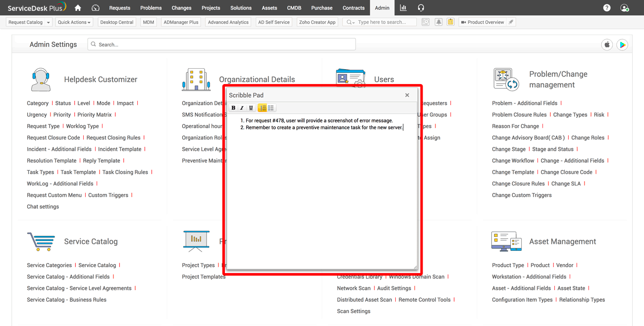Click the bulleted list icon in Scribble Pad
Image resolution: width=644 pixels, height=326 pixels.
(271, 108)
